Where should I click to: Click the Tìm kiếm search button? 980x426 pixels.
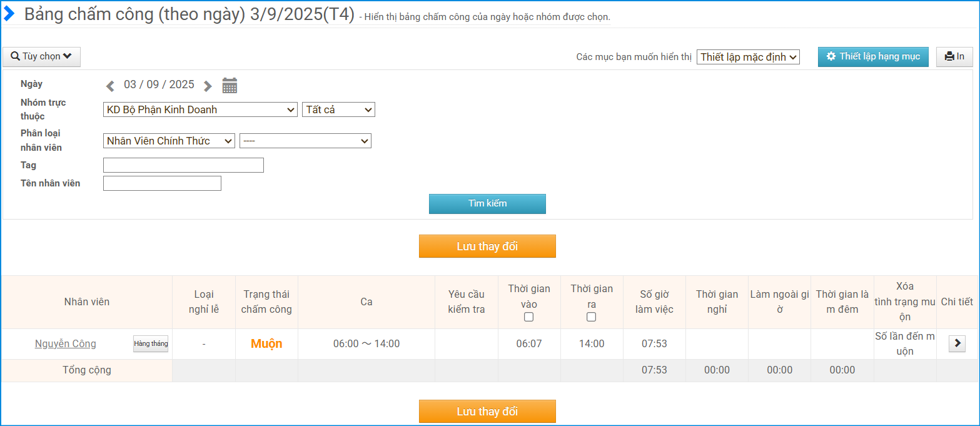click(487, 204)
